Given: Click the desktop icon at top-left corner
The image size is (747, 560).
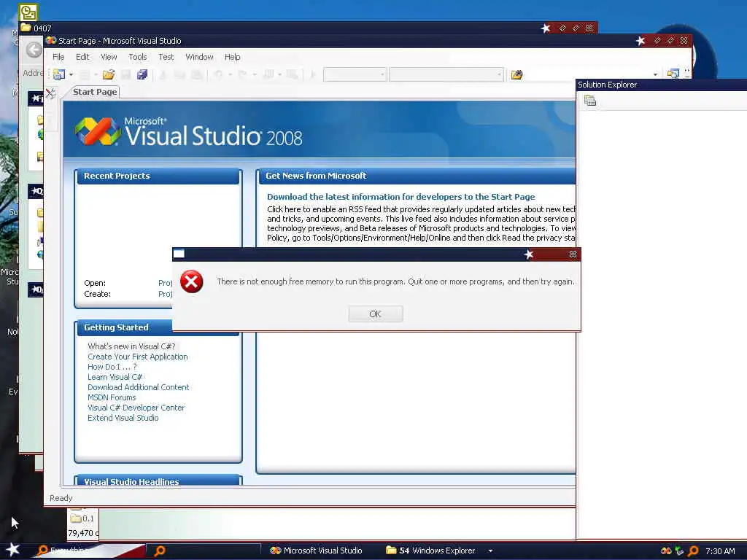Looking at the screenshot, I should [x=28, y=12].
